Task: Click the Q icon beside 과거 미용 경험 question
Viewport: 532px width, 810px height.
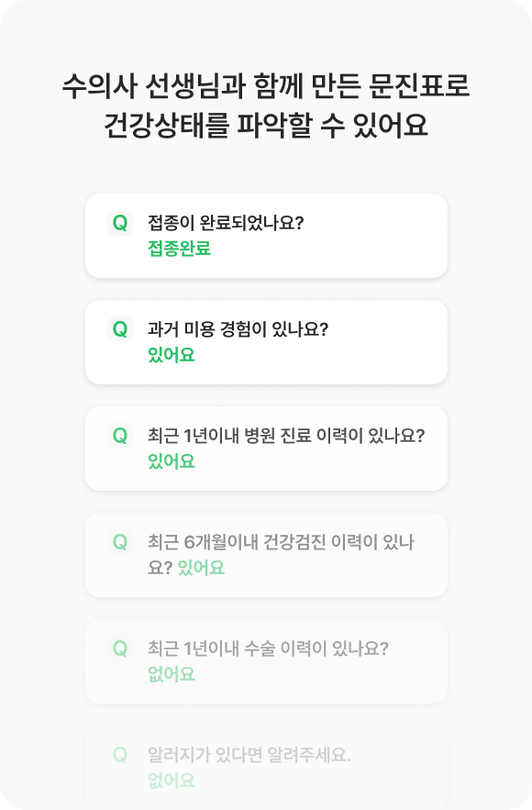Action: coord(120,329)
